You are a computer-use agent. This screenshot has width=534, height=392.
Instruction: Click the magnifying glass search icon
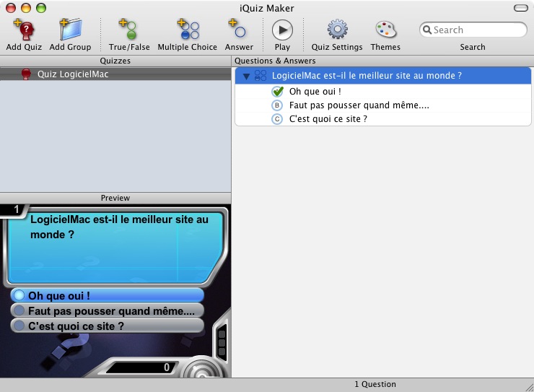[426, 30]
